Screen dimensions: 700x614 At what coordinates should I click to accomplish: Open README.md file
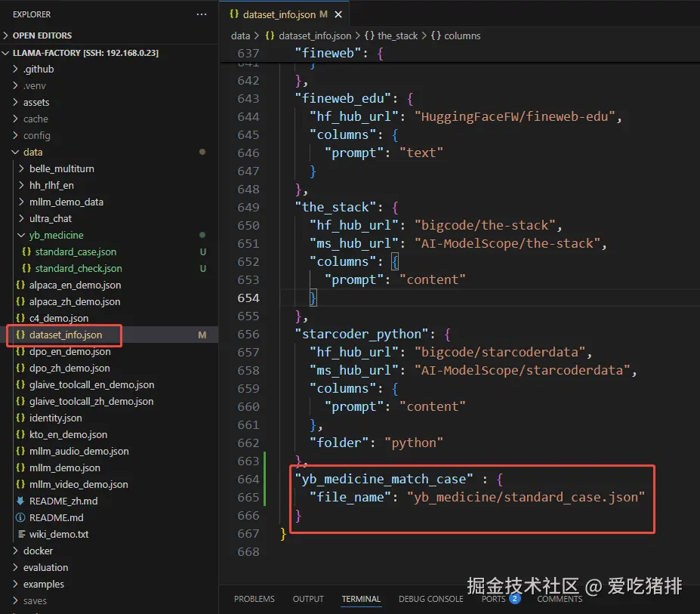[56, 517]
